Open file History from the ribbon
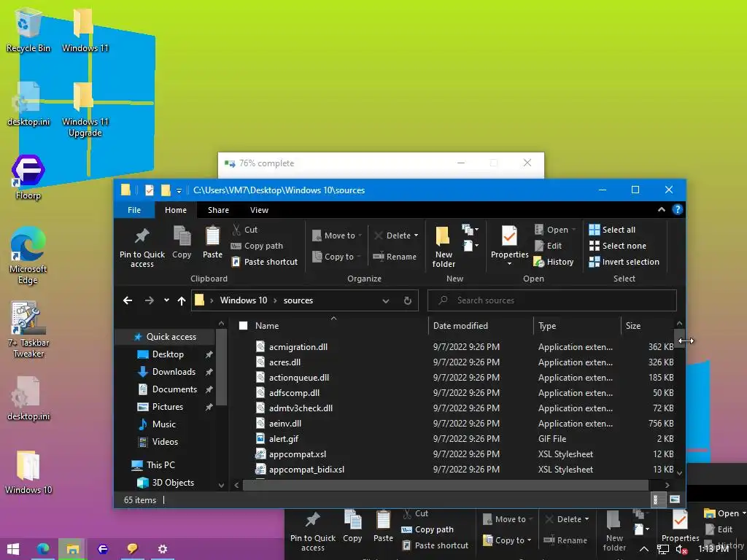 [554, 262]
